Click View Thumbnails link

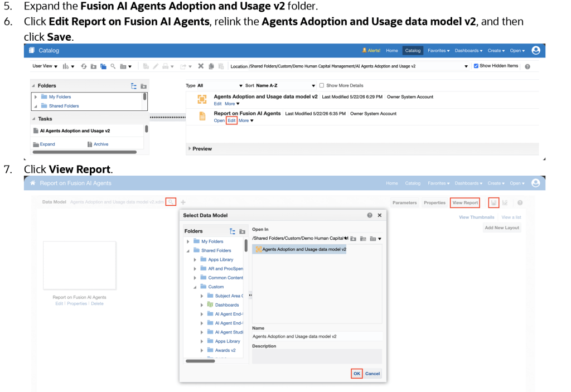tap(476, 217)
